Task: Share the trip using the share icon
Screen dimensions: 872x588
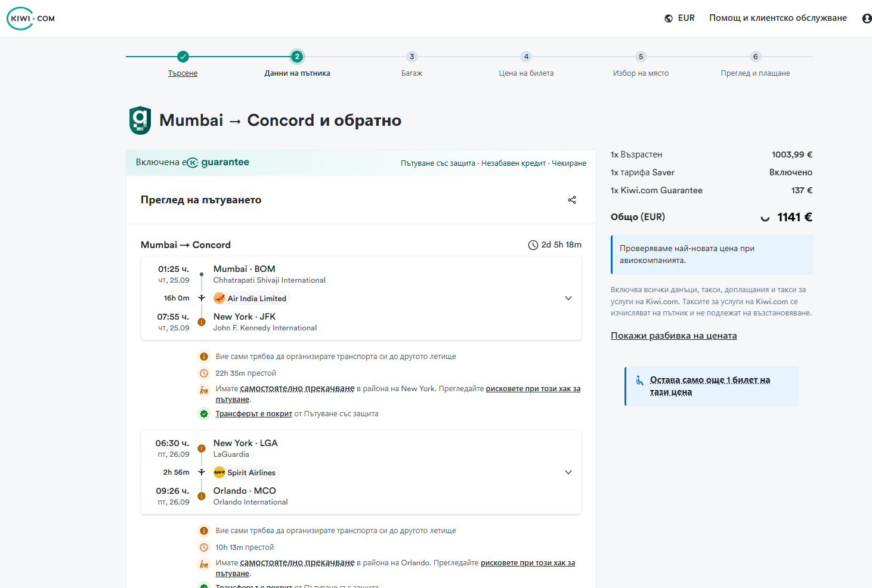Action: (x=572, y=200)
